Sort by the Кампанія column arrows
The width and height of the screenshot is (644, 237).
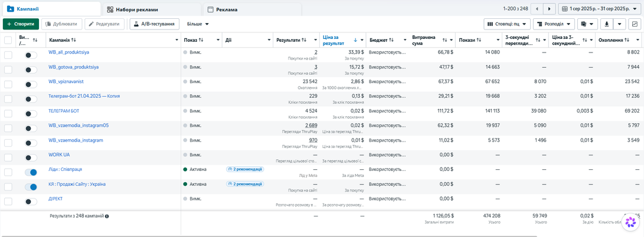pyautogui.click(x=74, y=39)
